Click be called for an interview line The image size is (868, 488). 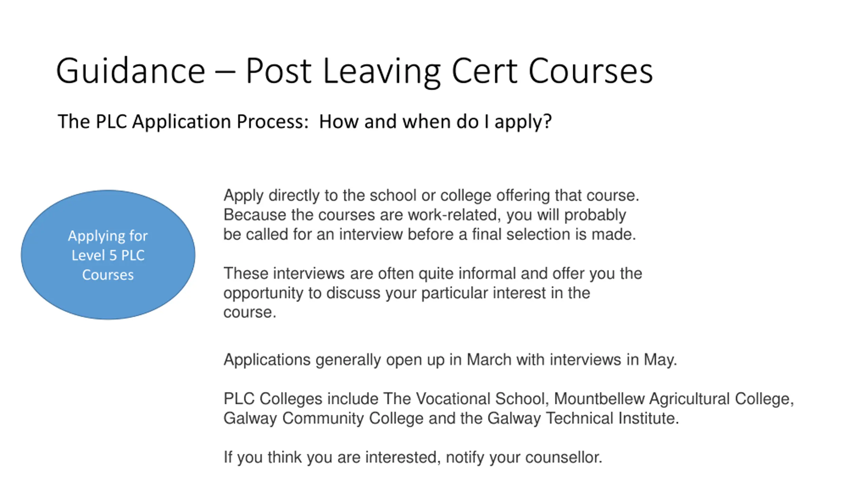click(x=430, y=235)
